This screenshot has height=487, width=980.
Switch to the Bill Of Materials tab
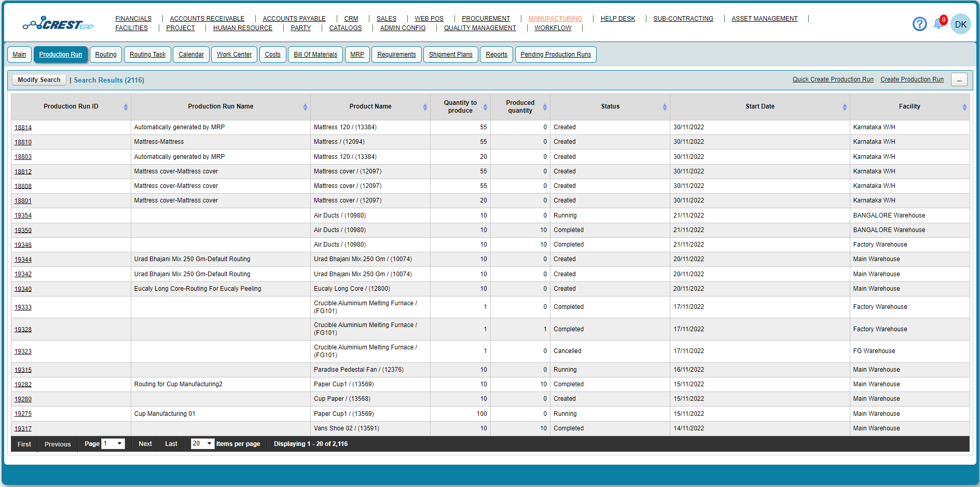tap(315, 54)
